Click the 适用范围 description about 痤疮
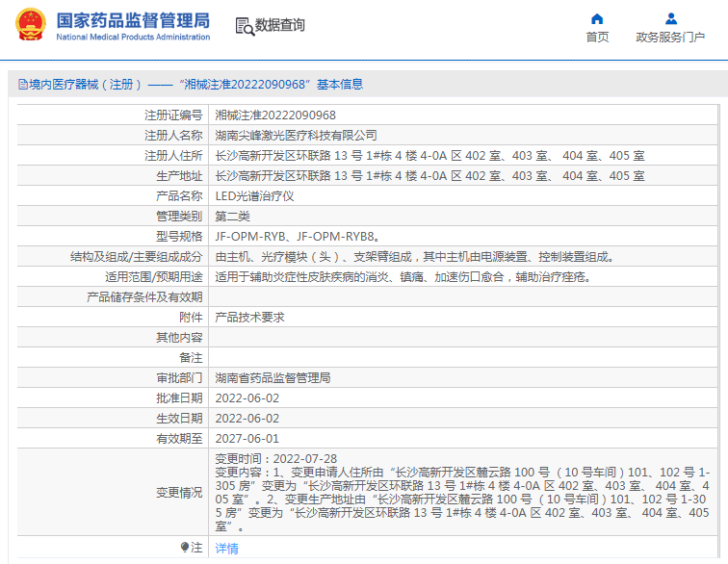The height and width of the screenshot is (564, 728). 403,277
